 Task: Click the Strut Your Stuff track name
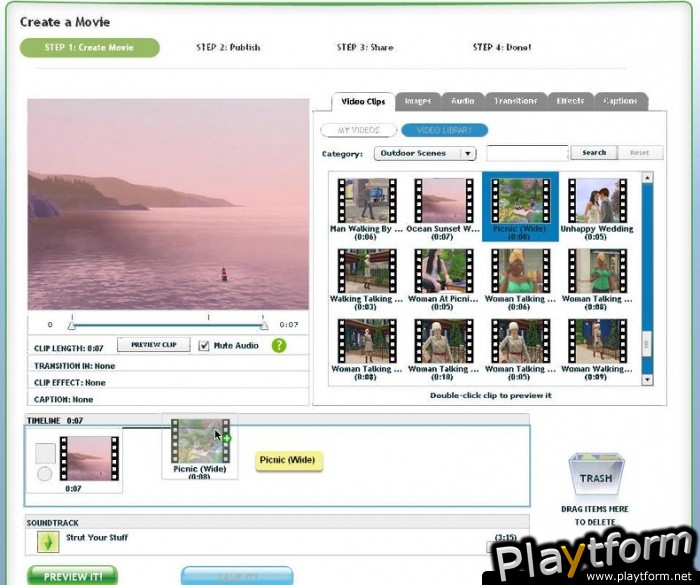(97, 537)
